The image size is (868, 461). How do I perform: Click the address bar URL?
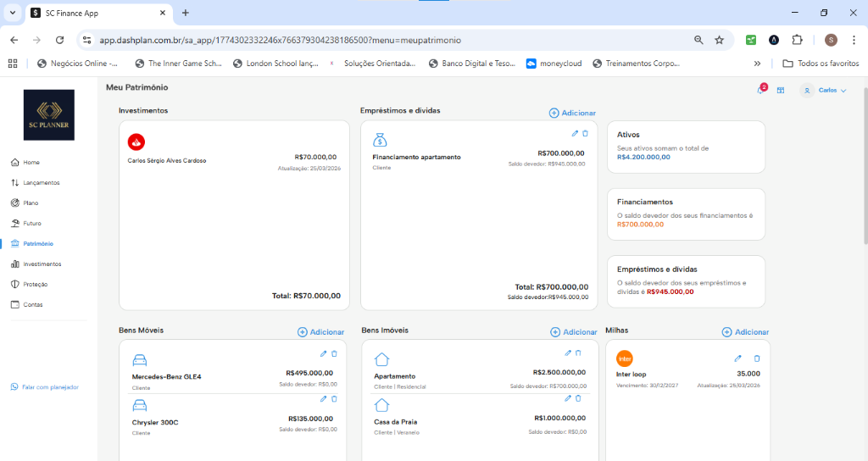(280, 40)
